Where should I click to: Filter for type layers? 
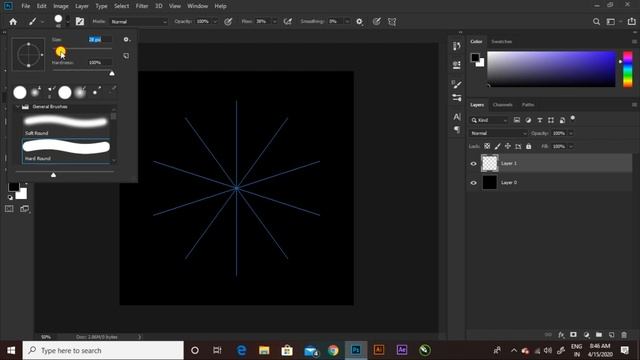point(540,120)
